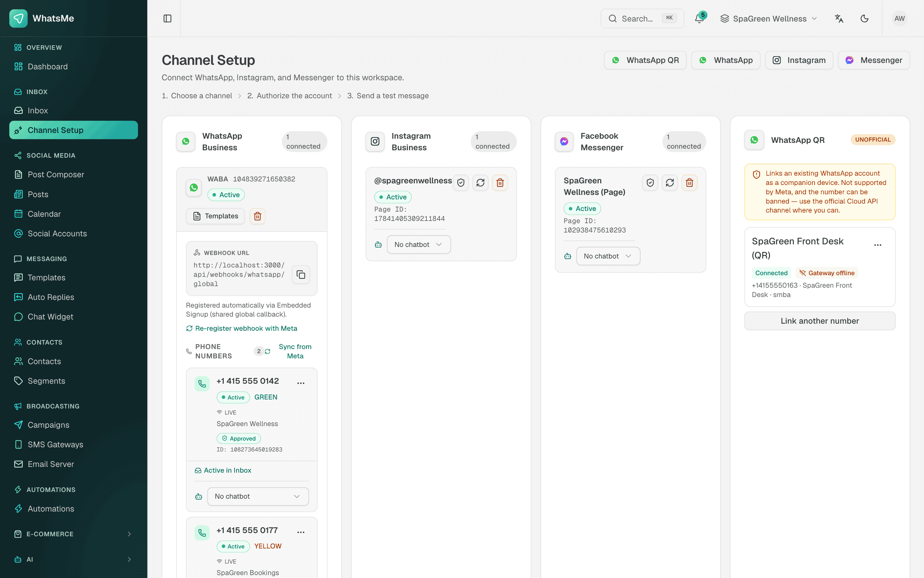Verify the @spagreenwellness account shield icon

point(461,183)
